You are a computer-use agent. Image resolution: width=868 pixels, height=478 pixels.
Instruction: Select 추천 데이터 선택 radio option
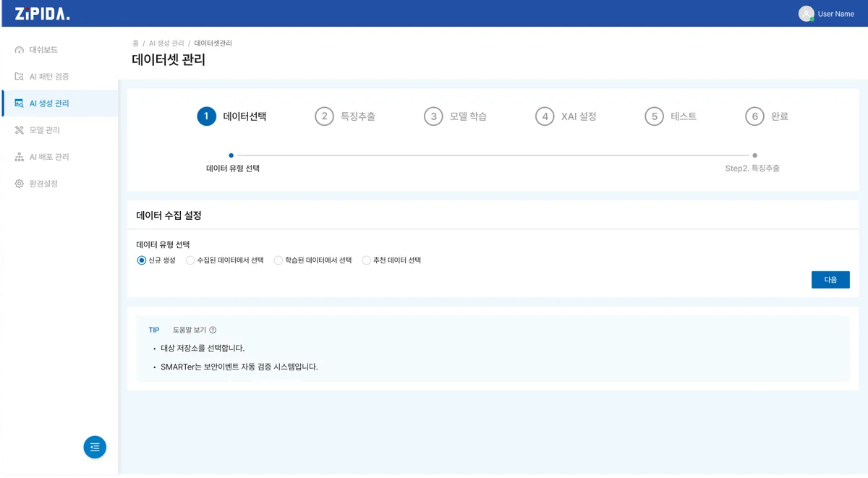click(367, 260)
